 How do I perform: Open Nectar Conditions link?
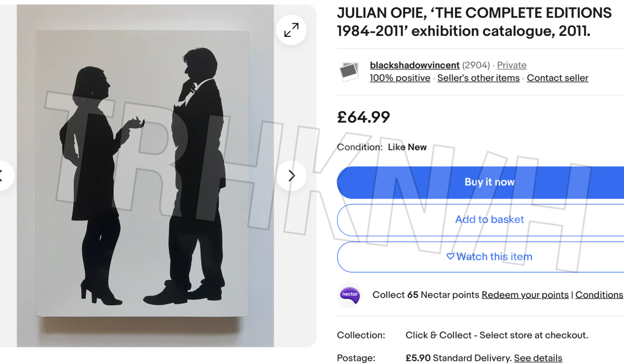(599, 295)
